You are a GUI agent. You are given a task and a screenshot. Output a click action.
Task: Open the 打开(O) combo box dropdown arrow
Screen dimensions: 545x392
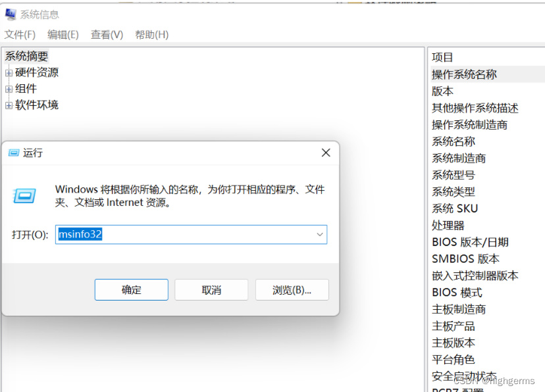320,234
